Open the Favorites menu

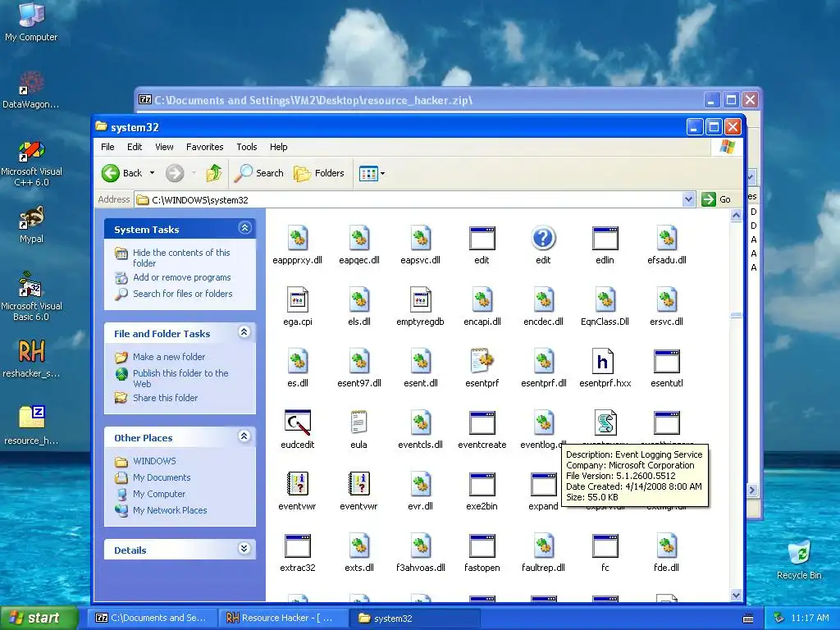click(x=204, y=147)
